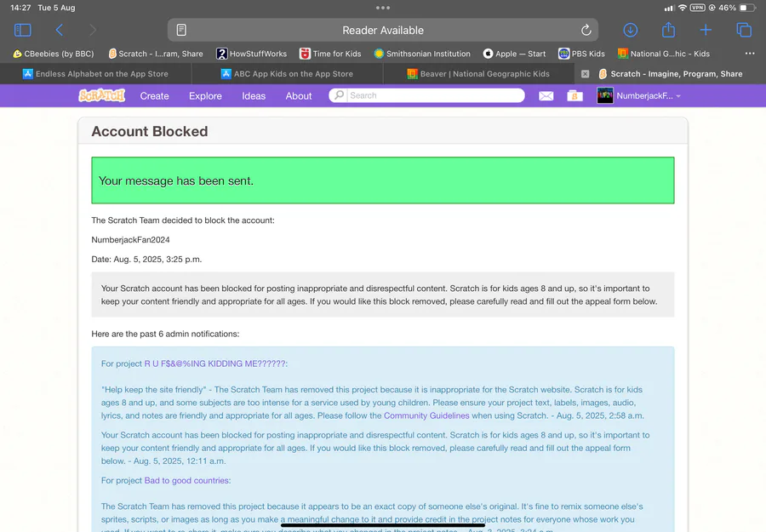
Task: Open Reader view icon in address bar
Action: tap(181, 31)
